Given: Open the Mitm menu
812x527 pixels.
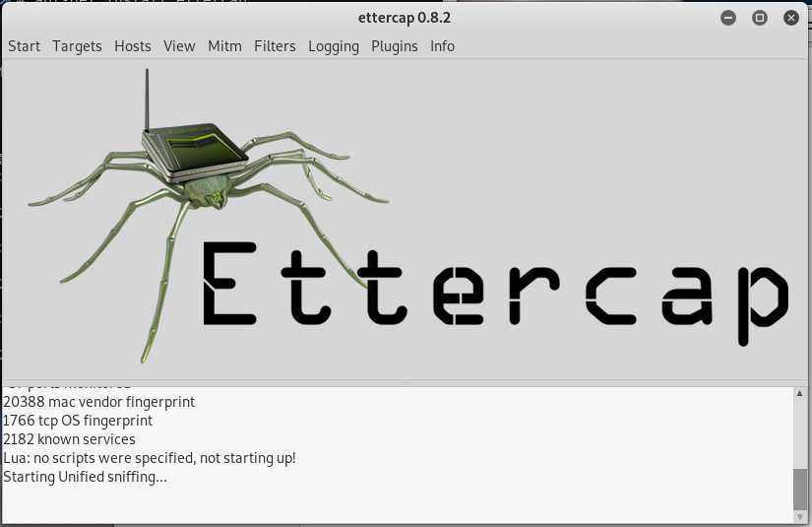Looking at the screenshot, I should [224, 46].
